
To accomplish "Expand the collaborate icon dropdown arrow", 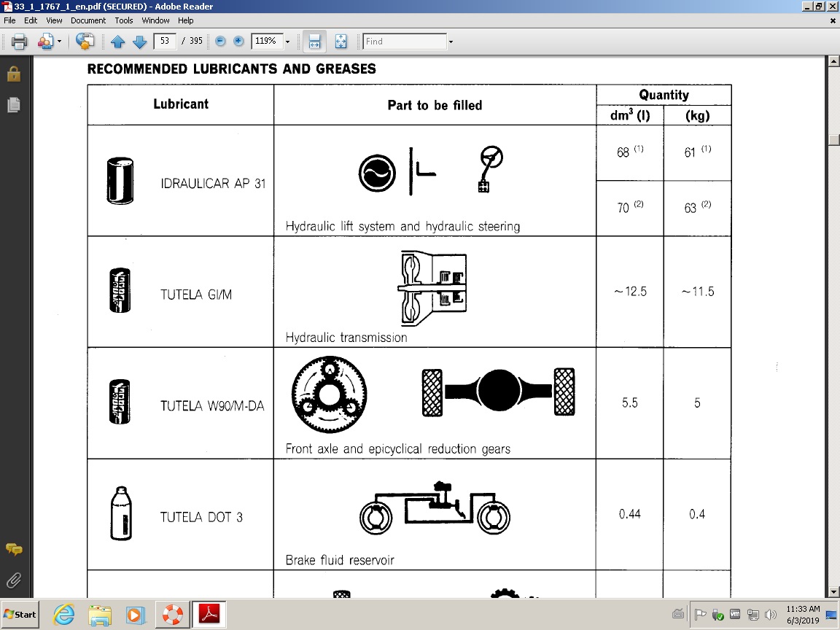I will coord(59,42).
